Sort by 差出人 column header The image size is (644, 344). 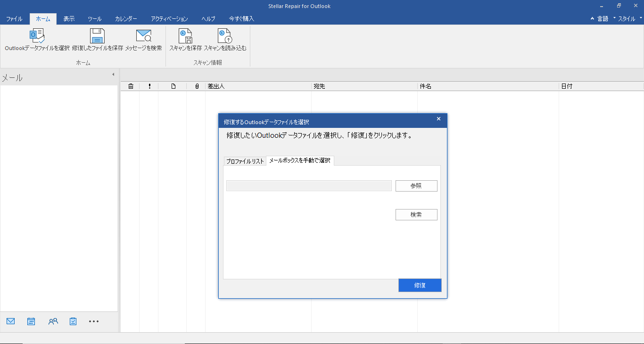tap(258, 86)
